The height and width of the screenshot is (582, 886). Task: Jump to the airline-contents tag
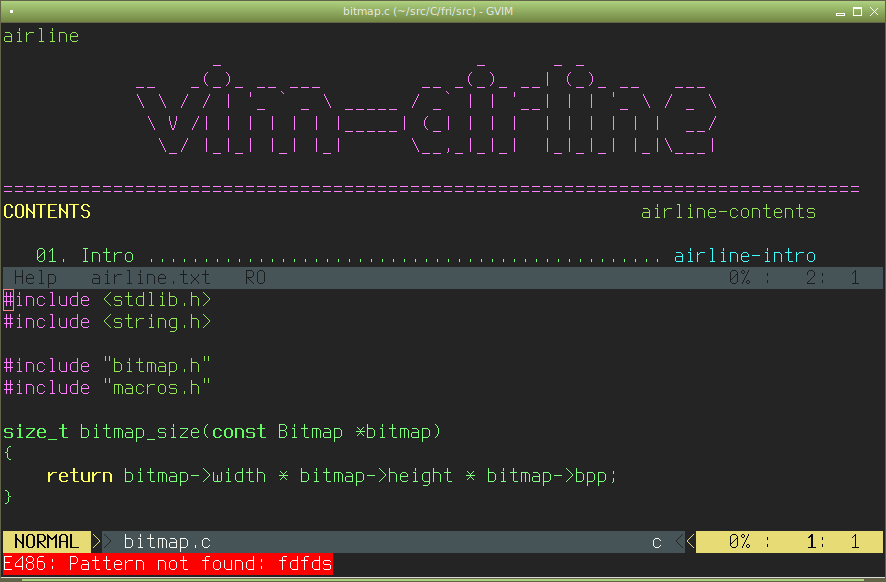coord(728,212)
